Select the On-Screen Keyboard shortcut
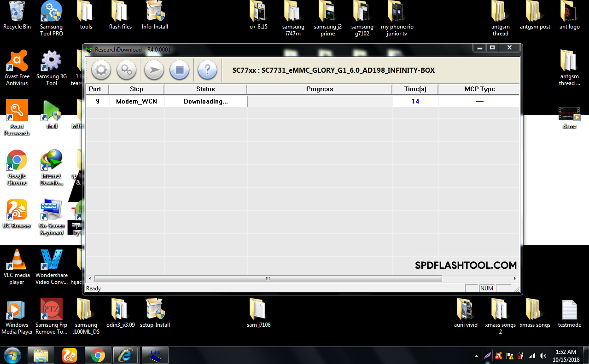Image resolution: width=589 pixels, height=364 pixels. click(x=52, y=217)
